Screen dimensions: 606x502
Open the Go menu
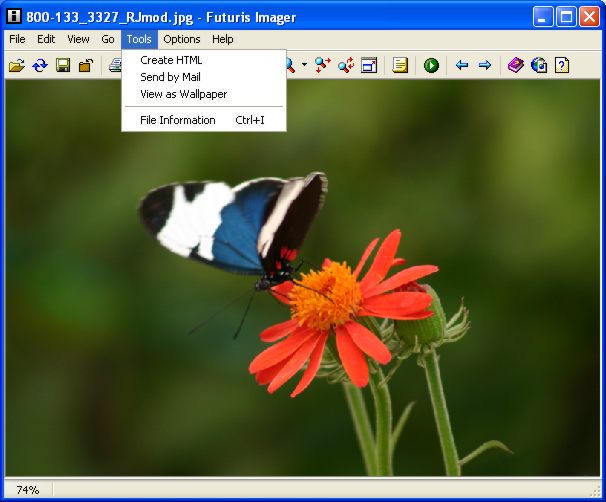108,39
